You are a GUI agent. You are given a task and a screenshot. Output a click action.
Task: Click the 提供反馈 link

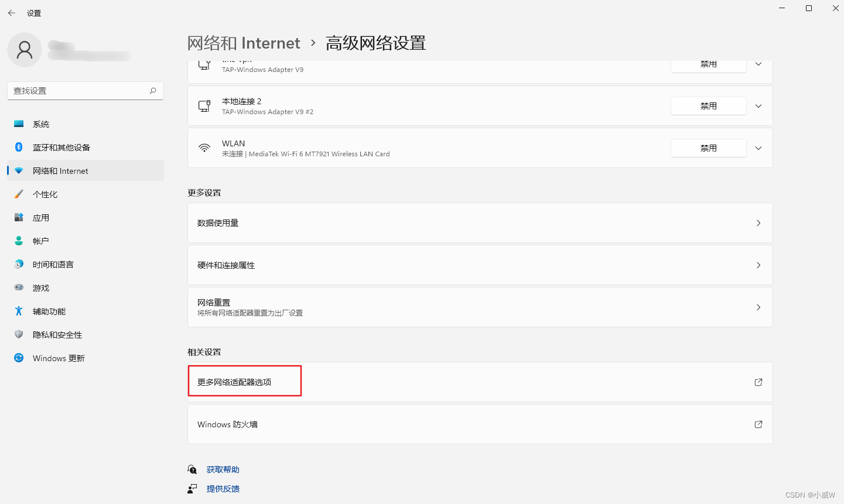tap(223, 489)
